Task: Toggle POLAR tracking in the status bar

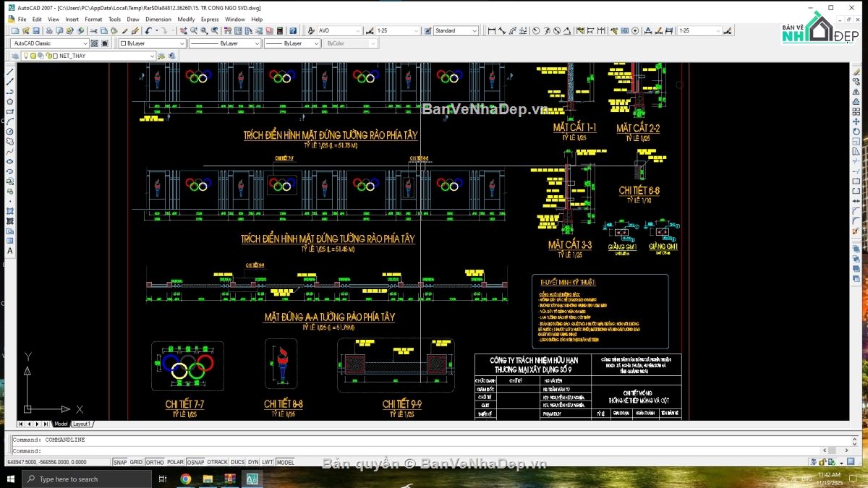Action: tap(175, 462)
